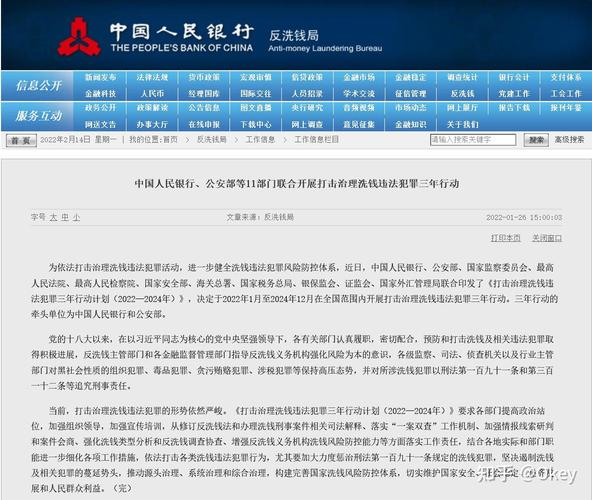Open 反洗钱局 breadcrumb link
The width and height of the screenshot is (592, 500).
pos(211,140)
